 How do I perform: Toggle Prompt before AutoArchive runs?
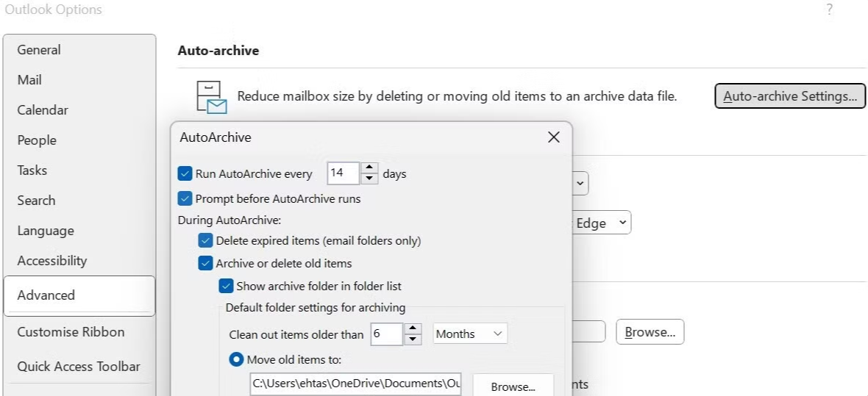tap(185, 198)
